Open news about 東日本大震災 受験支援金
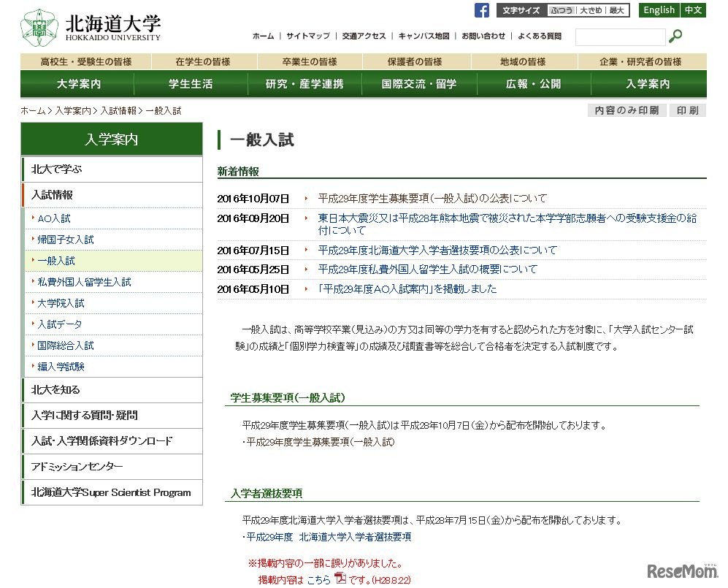Viewport: 728px width, 588px height. pos(507,224)
